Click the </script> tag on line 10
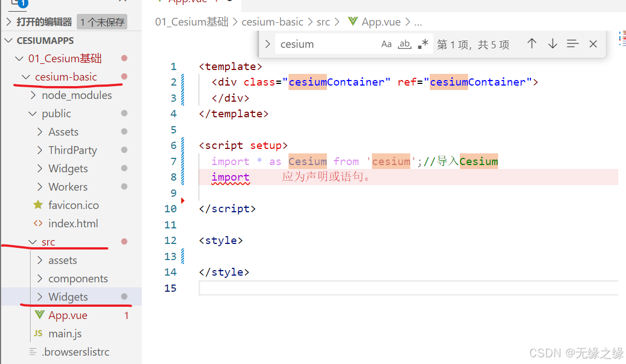Image resolution: width=626 pixels, height=364 pixels. point(227,209)
